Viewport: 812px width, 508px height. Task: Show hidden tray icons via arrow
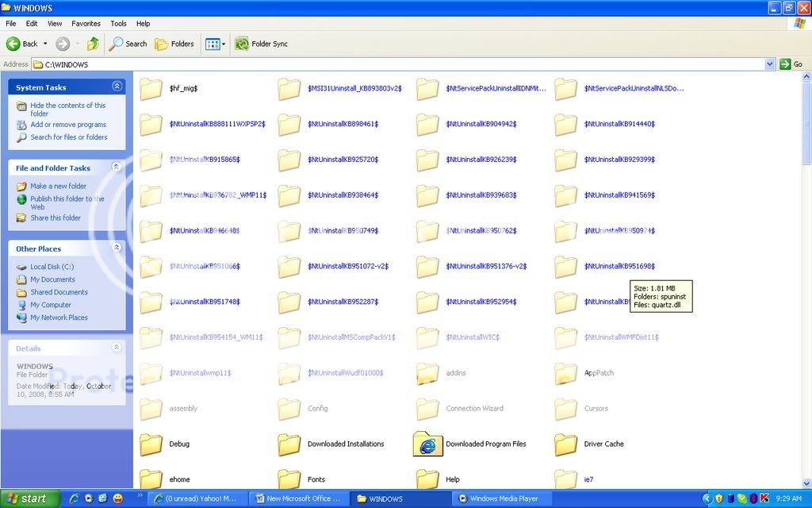point(707,498)
